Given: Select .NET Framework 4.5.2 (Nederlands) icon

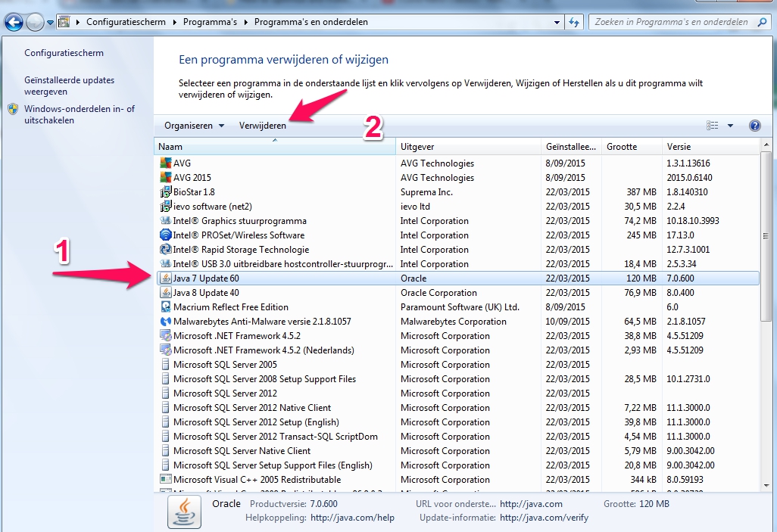Looking at the screenshot, I should coord(166,350).
